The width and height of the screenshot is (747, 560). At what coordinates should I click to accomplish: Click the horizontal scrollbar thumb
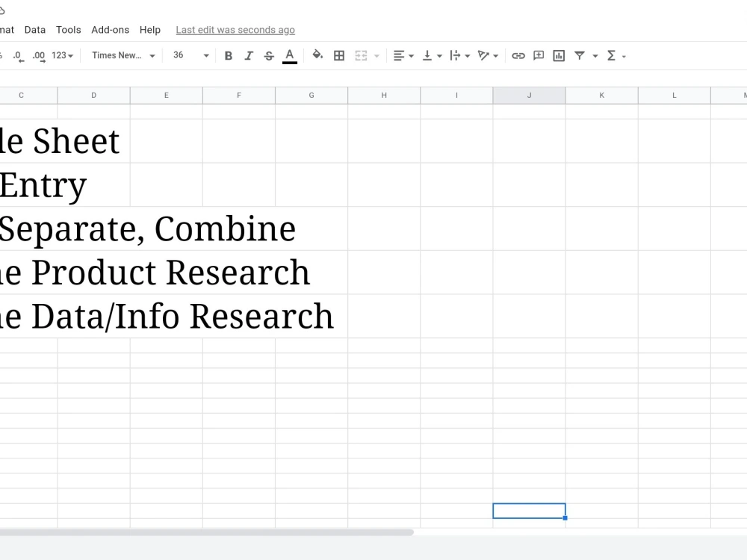[206, 532]
